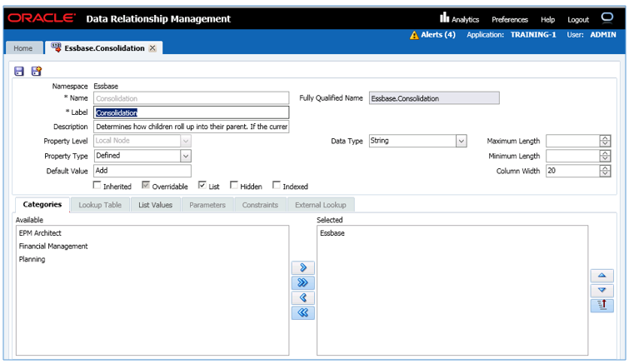Select EPM Architect in Available list
629x364 pixels.
pos(40,233)
